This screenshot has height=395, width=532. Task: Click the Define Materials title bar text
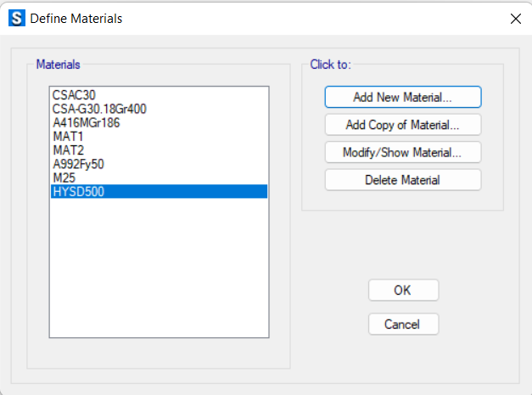pos(76,19)
